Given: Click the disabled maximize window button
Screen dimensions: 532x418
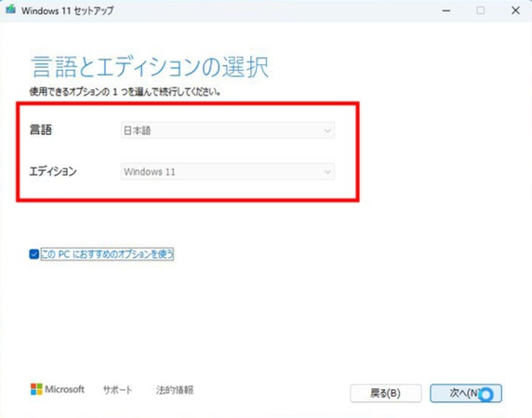Looking at the screenshot, I should pyautogui.click(x=481, y=10).
